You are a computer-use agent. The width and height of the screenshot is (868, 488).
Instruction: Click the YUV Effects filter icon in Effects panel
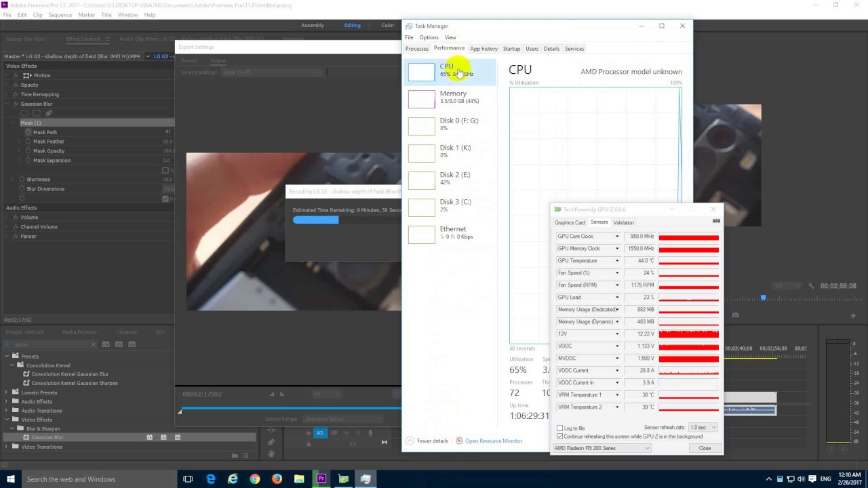click(x=132, y=344)
